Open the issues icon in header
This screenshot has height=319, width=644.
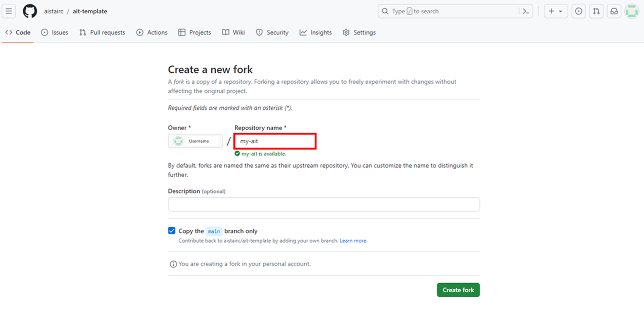pyautogui.click(x=578, y=11)
